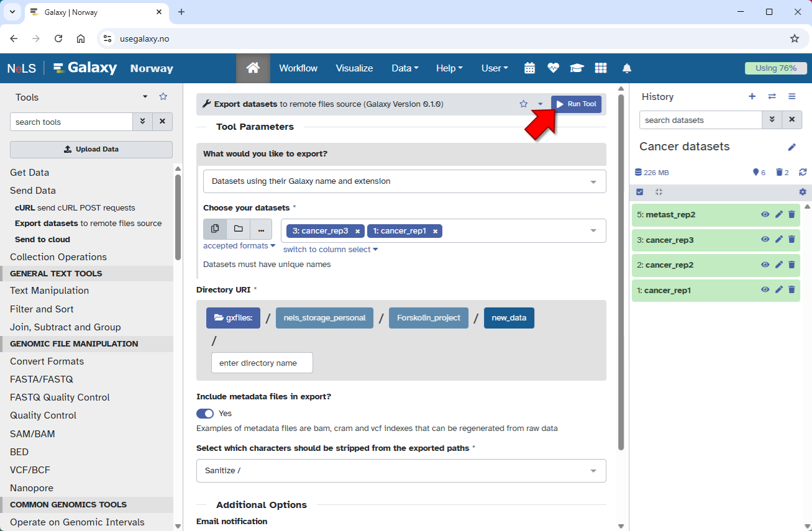Open 'What would you like to export' dropdown
Image resolution: width=812 pixels, height=531 pixels.
point(404,181)
